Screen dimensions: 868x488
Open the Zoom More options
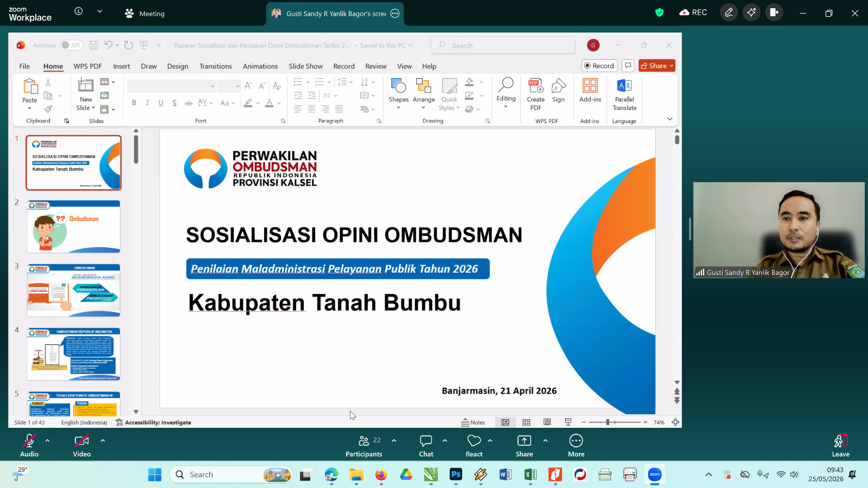576,446
